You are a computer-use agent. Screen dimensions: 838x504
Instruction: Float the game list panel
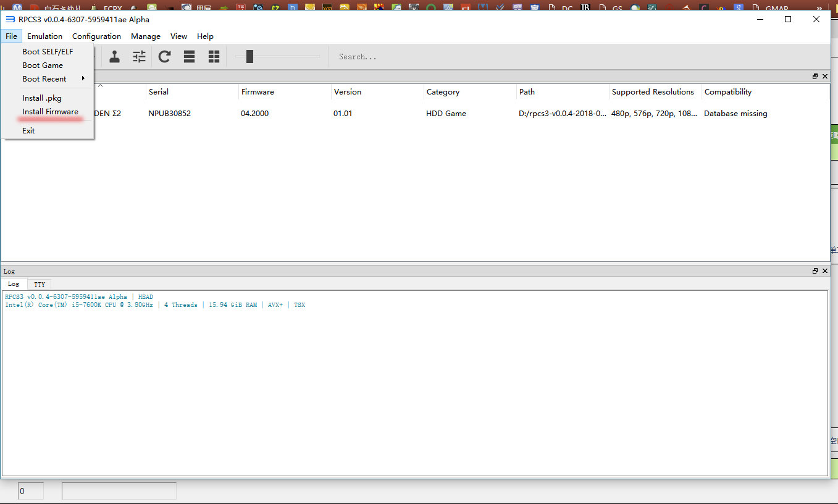[x=815, y=77]
